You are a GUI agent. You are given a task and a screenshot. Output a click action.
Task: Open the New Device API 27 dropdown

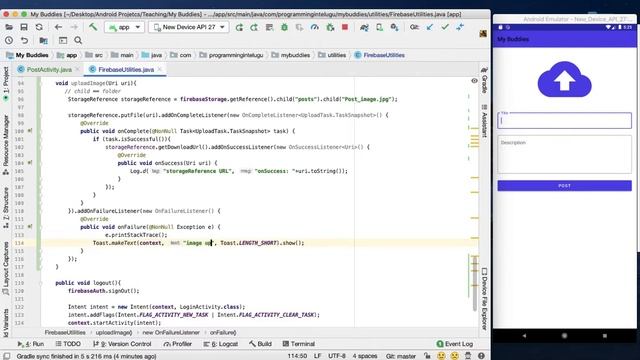189,27
